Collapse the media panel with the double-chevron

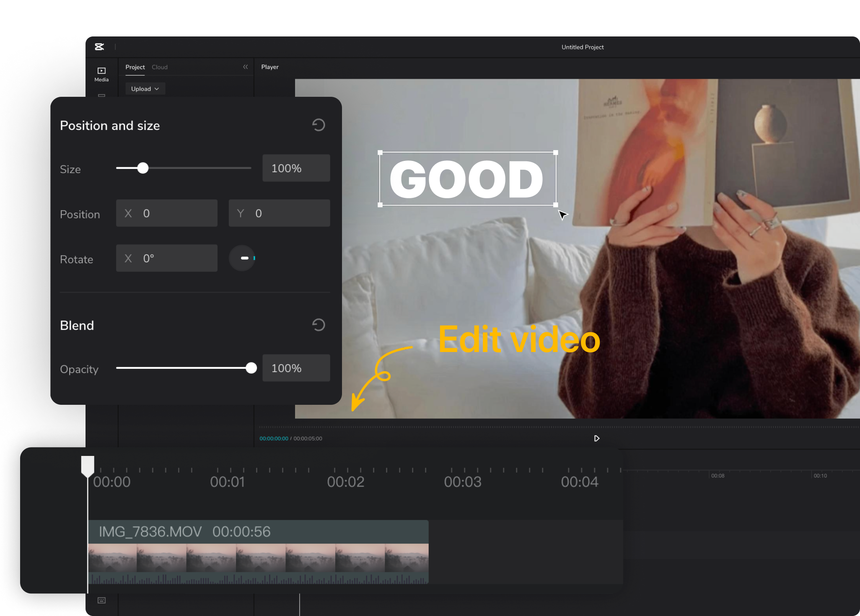[246, 67]
